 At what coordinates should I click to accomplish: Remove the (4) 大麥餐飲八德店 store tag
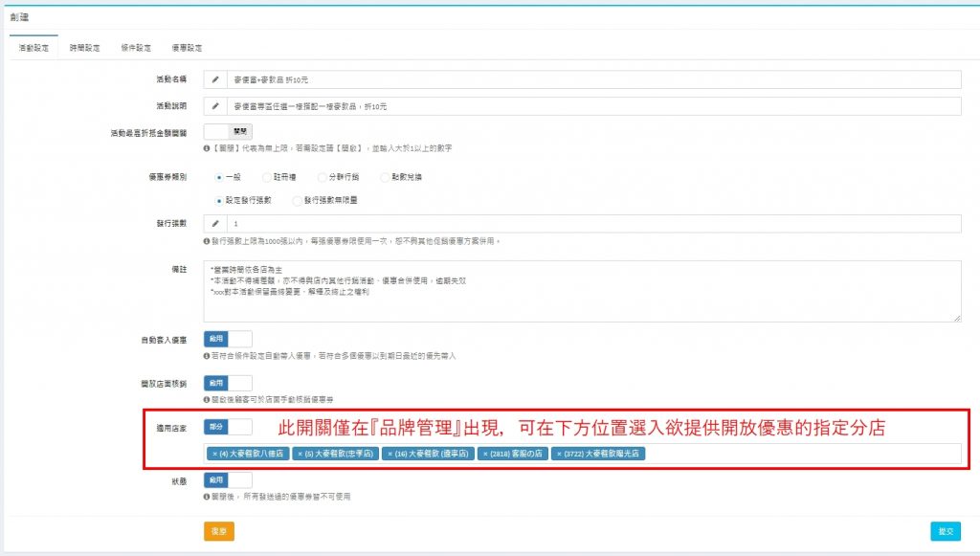click(214, 454)
